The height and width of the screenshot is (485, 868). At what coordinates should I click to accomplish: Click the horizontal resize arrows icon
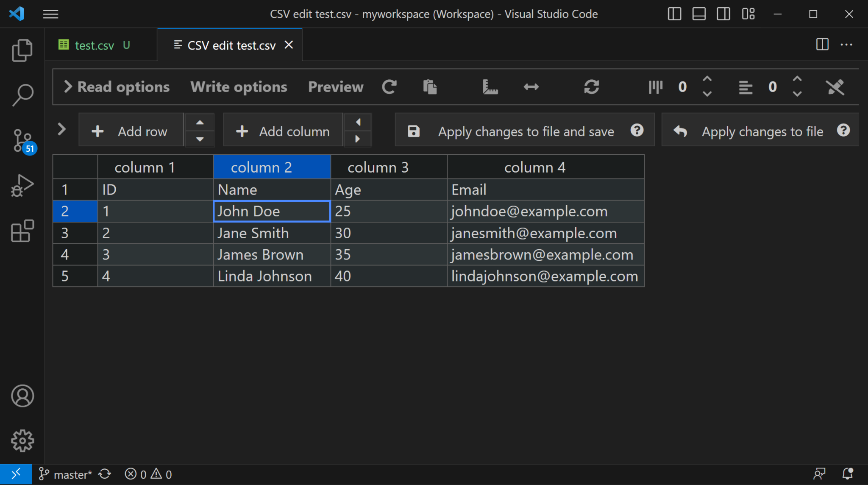click(531, 87)
